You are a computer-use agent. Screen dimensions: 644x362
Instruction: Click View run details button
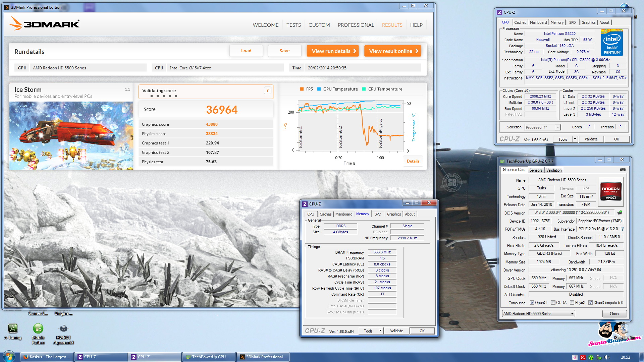333,51
